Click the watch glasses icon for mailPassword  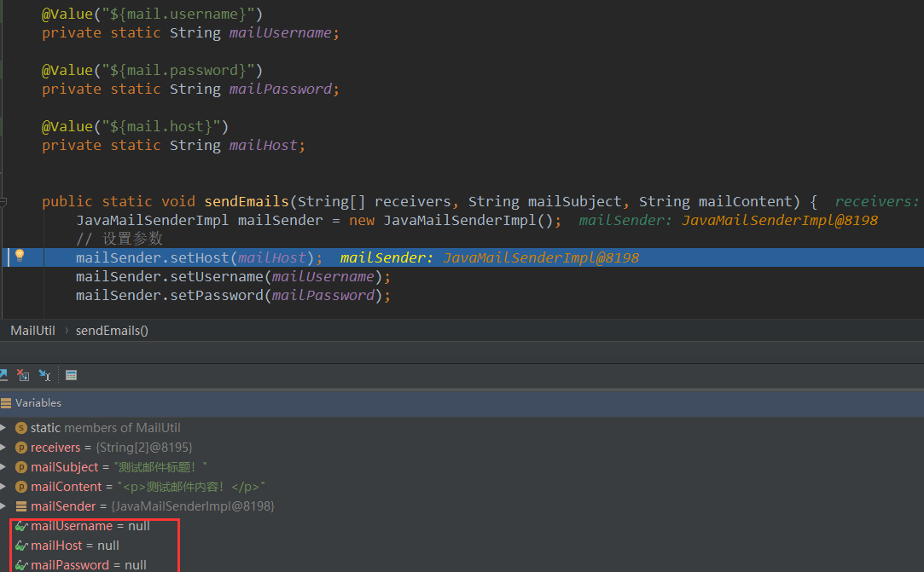[21, 565]
